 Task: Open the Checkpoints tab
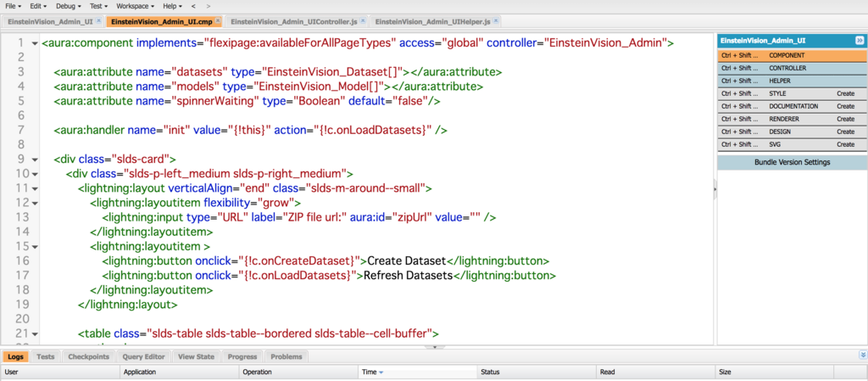coord(88,356)
